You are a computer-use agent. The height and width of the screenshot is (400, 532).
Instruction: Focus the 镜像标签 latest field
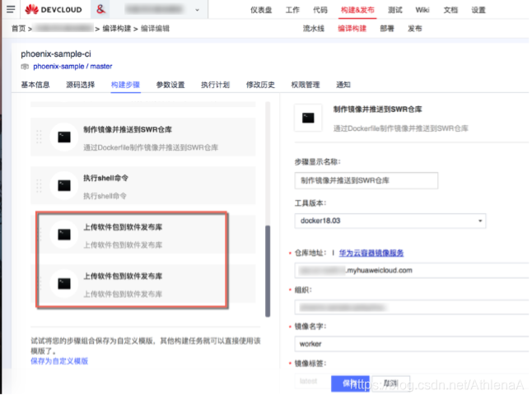coord(312,381)
